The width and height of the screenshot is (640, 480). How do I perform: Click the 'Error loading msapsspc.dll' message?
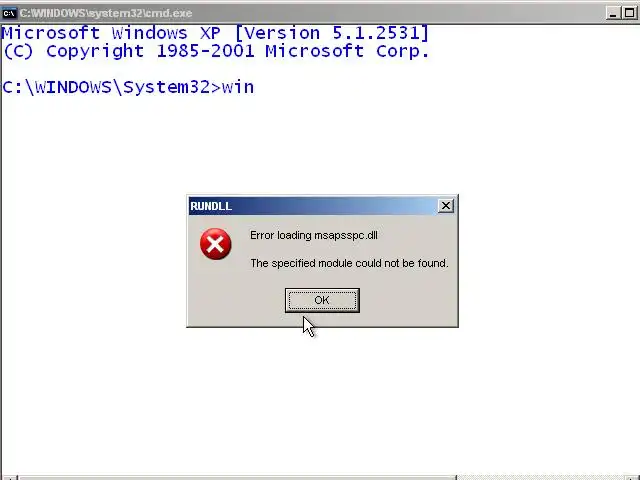coord(313,236)
